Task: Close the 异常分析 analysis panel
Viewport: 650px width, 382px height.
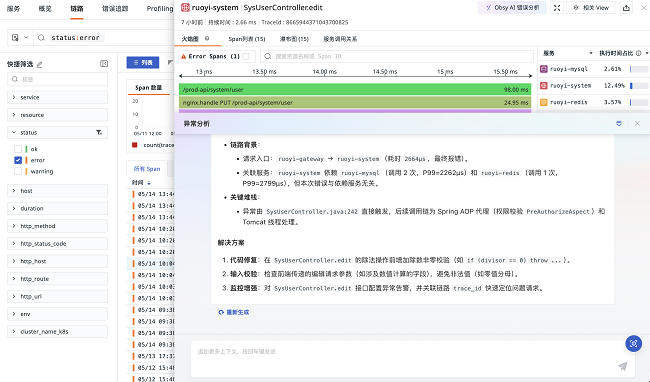Action: 637,123
